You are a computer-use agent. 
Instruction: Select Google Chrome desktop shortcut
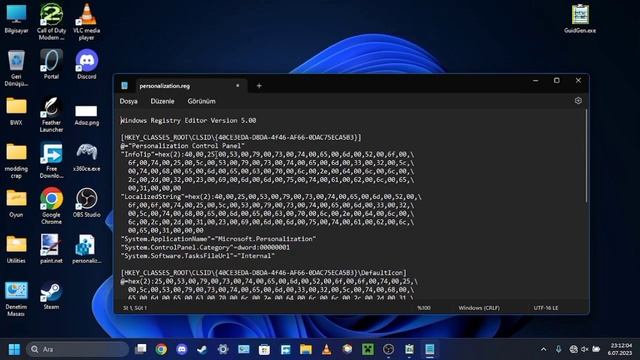pyautogui.click(x=51, y=206)
